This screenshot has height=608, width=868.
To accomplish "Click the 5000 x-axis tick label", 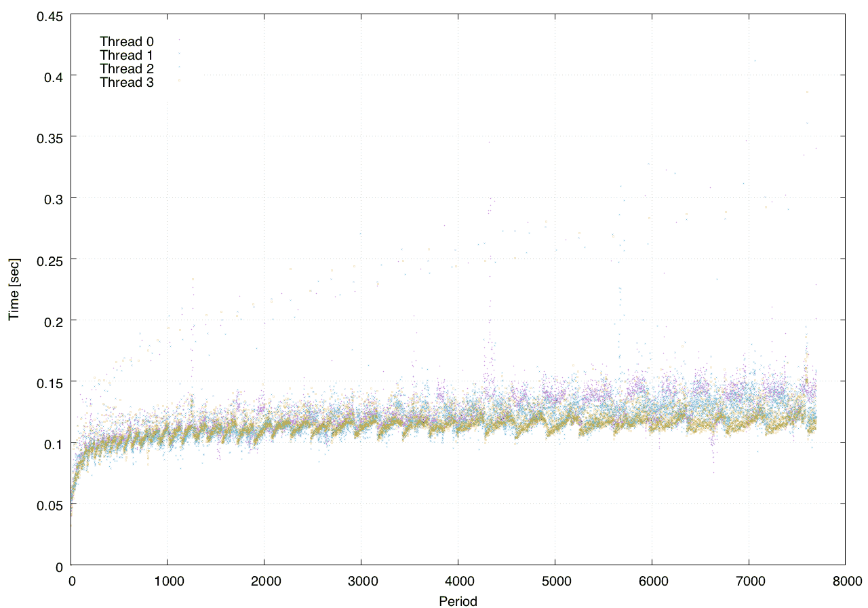I will 555,581.
